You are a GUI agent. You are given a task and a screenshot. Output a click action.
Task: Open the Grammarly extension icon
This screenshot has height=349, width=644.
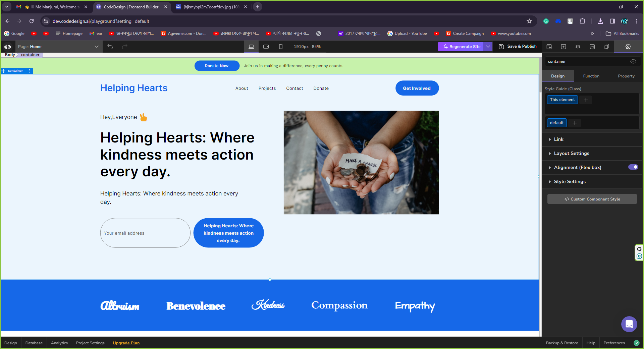click(546, 21)
